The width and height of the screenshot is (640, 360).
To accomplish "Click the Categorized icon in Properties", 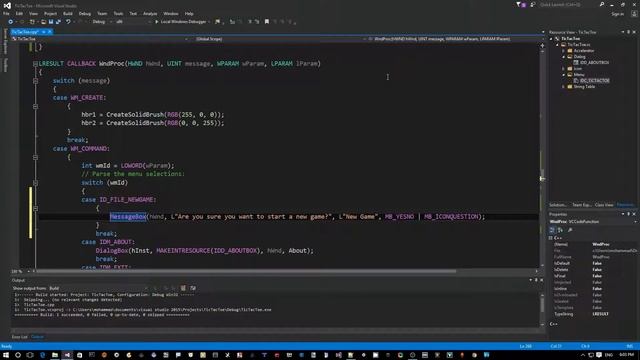I will coord(552,230).
